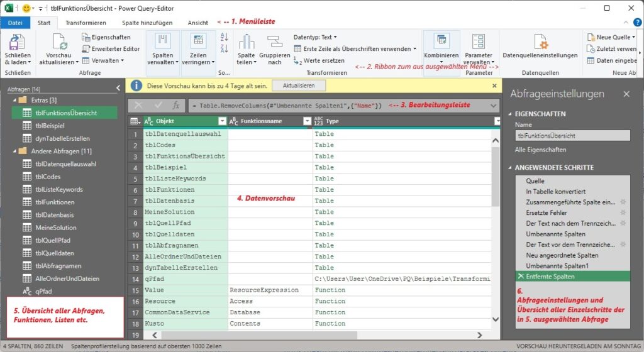The image size is (644, 352).
Task: Open the Alle Eigenschaften link
Action: [540, 150]
